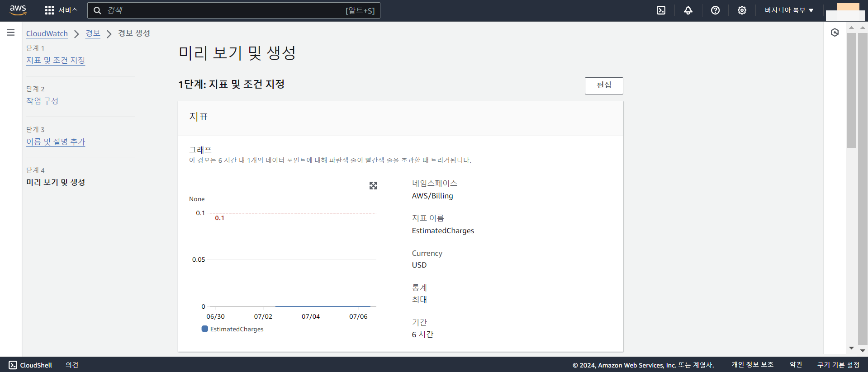Toggle the side navigation hamburger menu
Image resolution: width=868 pixels, height=372 pixels.
pos(11,33)
